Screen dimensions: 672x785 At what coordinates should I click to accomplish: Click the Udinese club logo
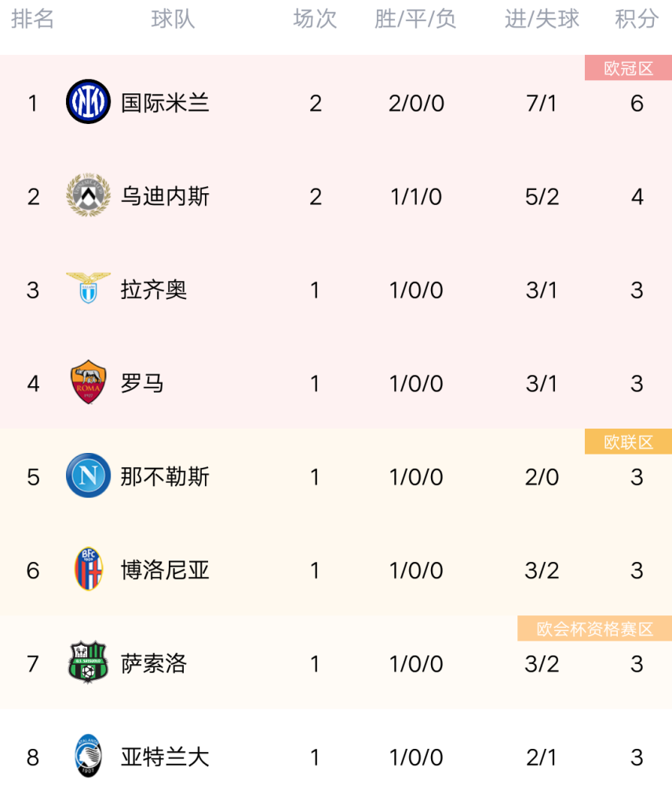click(88, 195)
